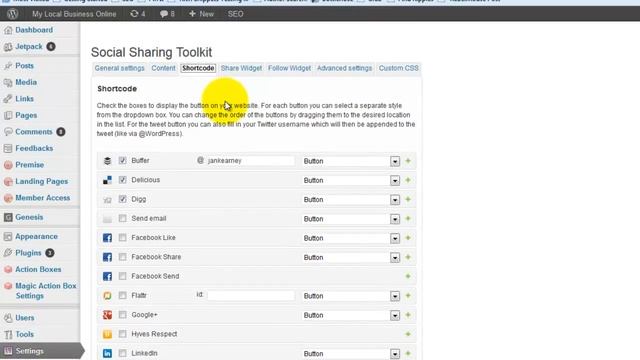Switch to the Advanced settings tab

pos(344,68)
